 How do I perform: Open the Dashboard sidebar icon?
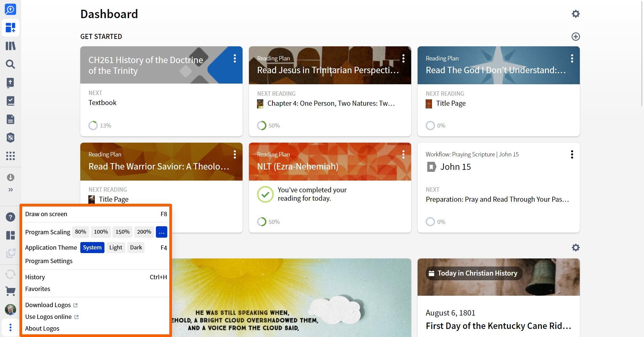tap(10, 28)
